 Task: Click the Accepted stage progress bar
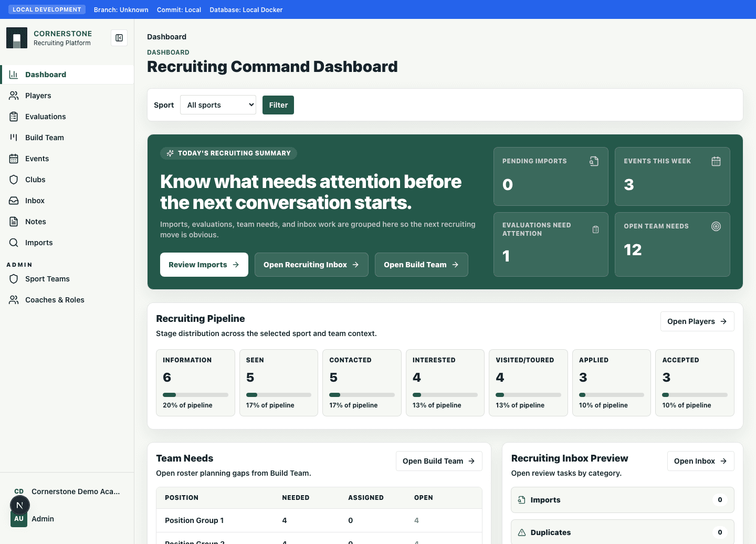pos(695,395)
